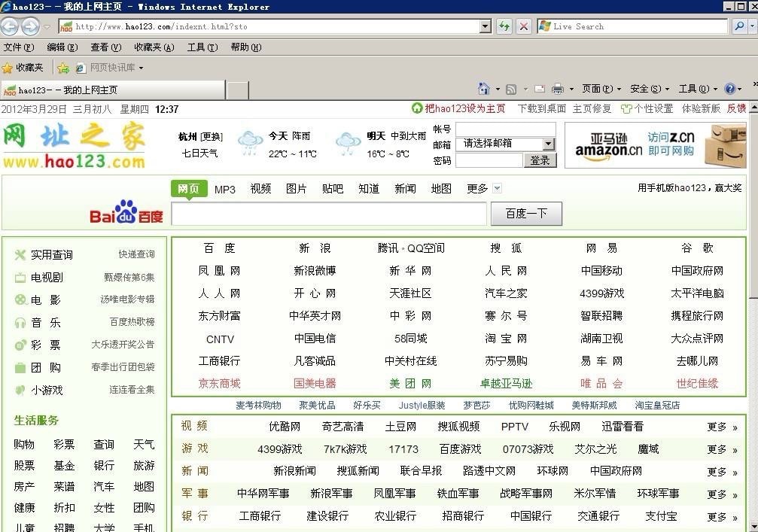Click the Baidu logo
The height and width of the screenshot is (532, 758).
[x=126, y=211]
